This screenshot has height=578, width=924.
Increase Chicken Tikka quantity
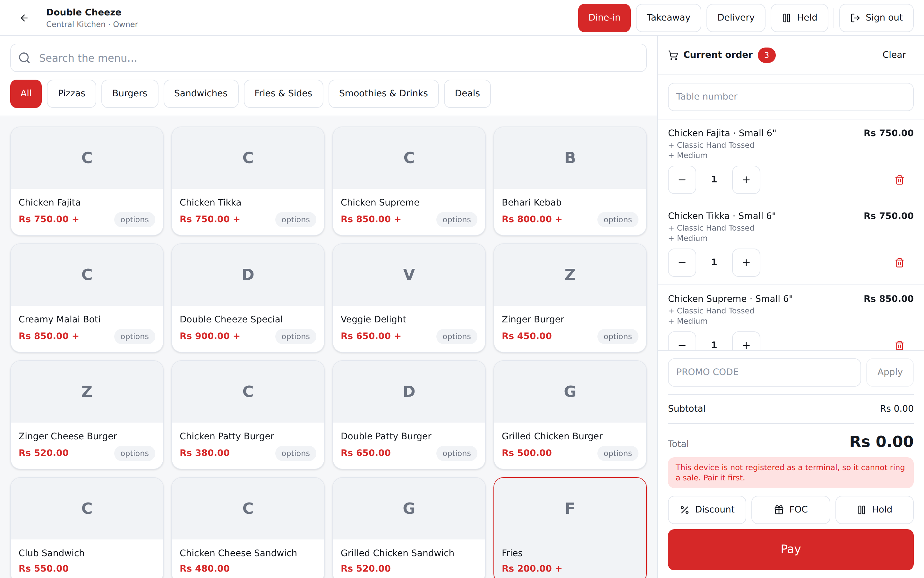coord(746,263)
